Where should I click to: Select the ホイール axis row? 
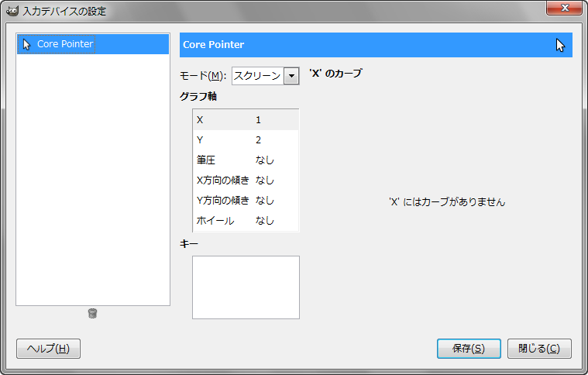tap(246, 221)
